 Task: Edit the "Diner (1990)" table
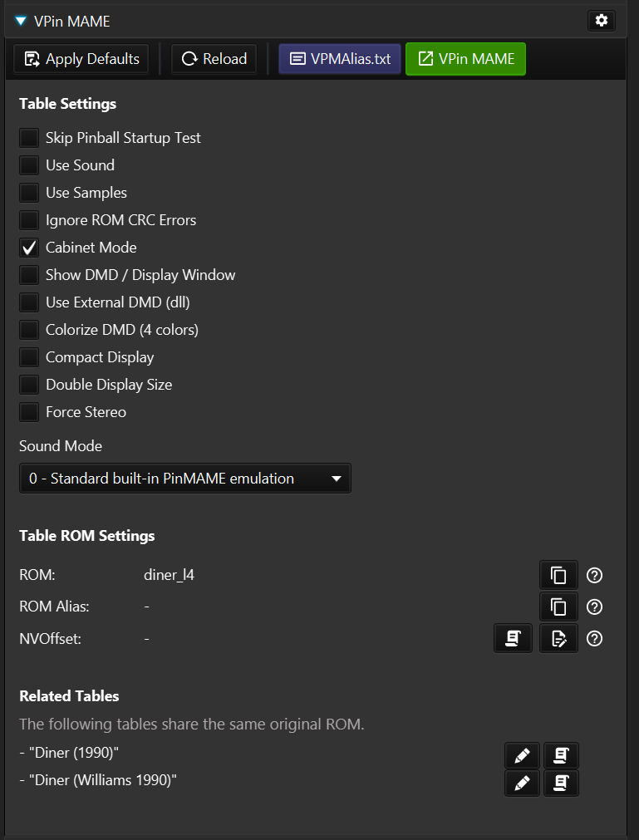click(522, 756)
